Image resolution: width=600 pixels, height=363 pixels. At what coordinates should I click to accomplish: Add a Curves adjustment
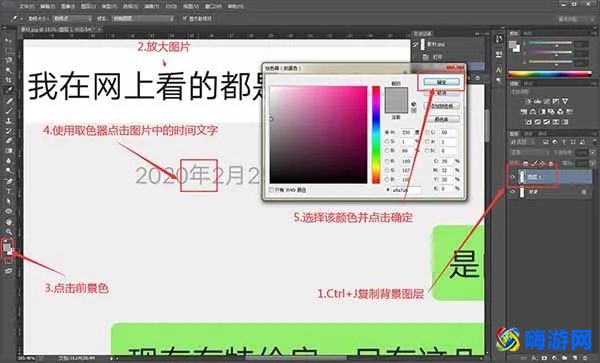pyautogui.click(x=547, y=101)
